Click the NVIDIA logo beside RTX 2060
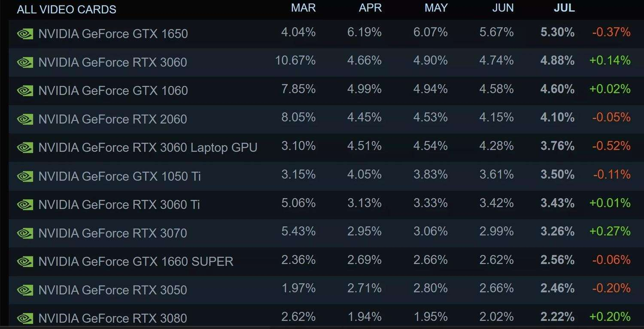This screenshot has height=329, width=644. pyautogui.click(x=25, y=119)
